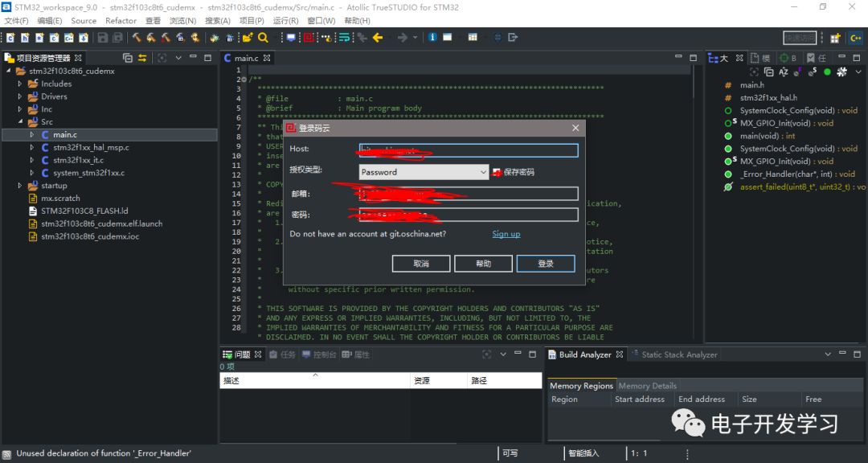Click the 密码 input field
868x463 pixels.
coord(469,215)
